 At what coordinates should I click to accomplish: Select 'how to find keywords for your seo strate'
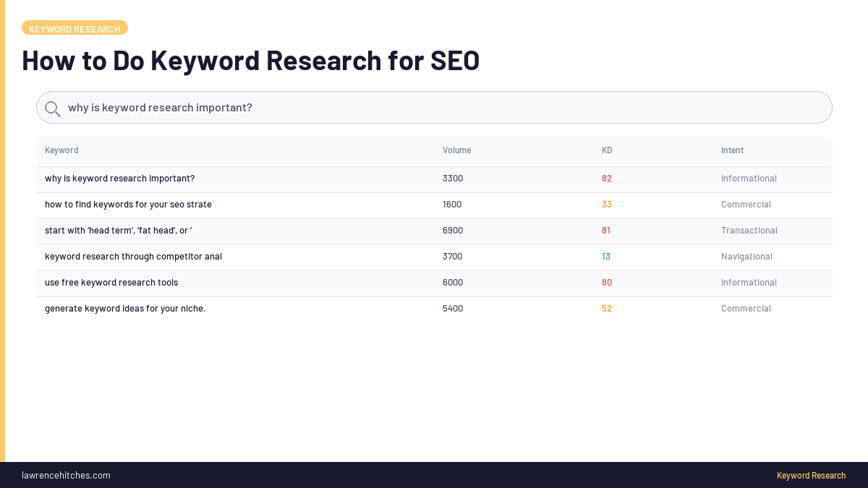[128, 204]
